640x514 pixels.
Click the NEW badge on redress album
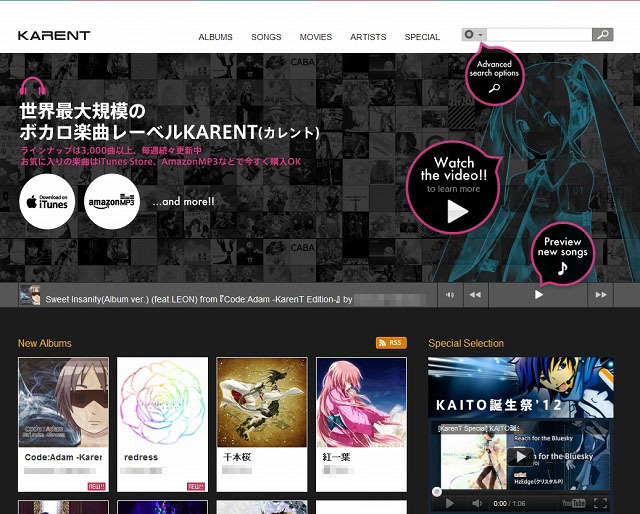[196, 486]
